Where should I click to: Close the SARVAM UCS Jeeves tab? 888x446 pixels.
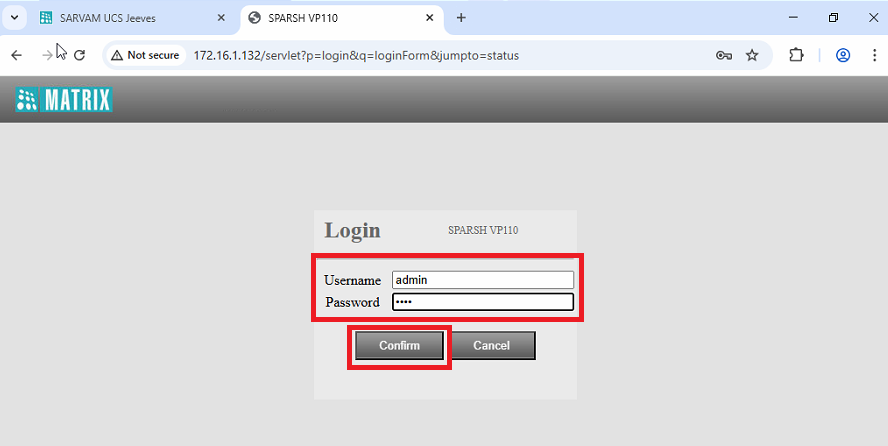point(221,18)
